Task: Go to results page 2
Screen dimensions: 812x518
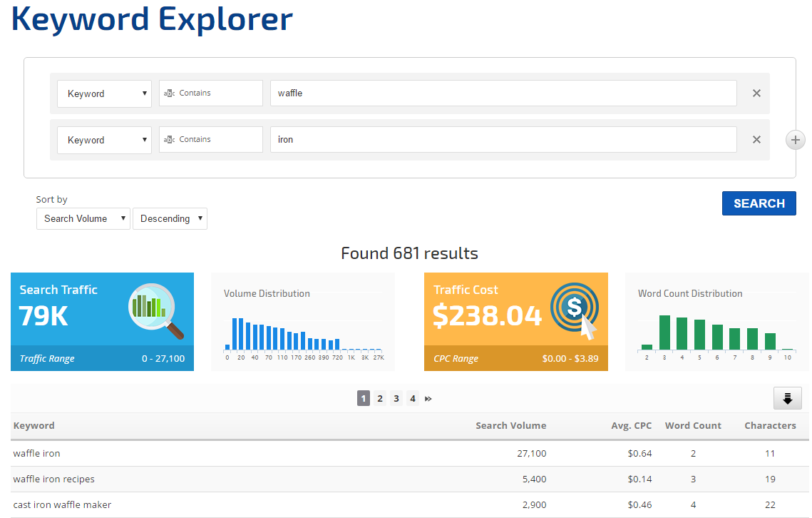Action: click(x=380, y=399)
